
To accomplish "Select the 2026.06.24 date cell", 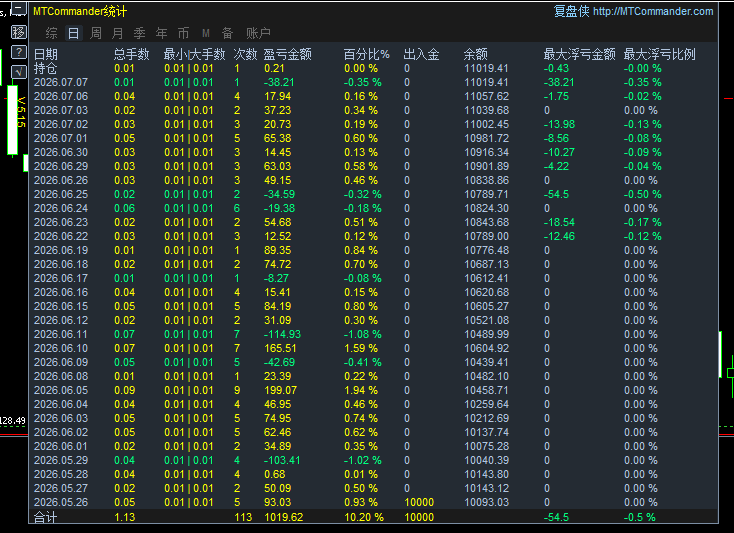I will (61, 208).
